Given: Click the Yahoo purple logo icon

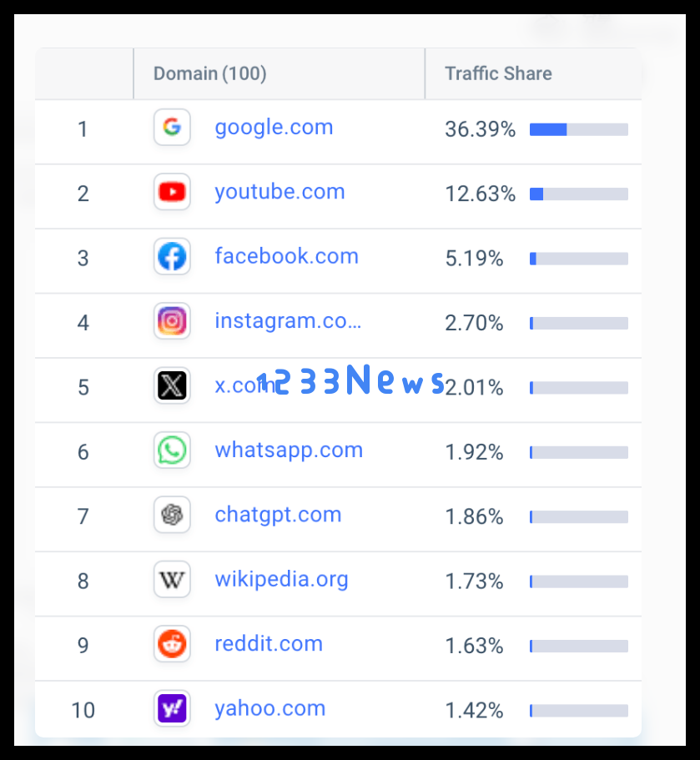Looking at the screenshot, I should click(x=172, y=708).
